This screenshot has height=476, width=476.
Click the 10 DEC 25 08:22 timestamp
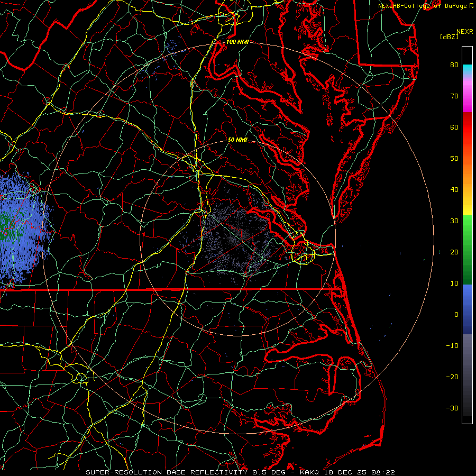click(x=359, y=472)
